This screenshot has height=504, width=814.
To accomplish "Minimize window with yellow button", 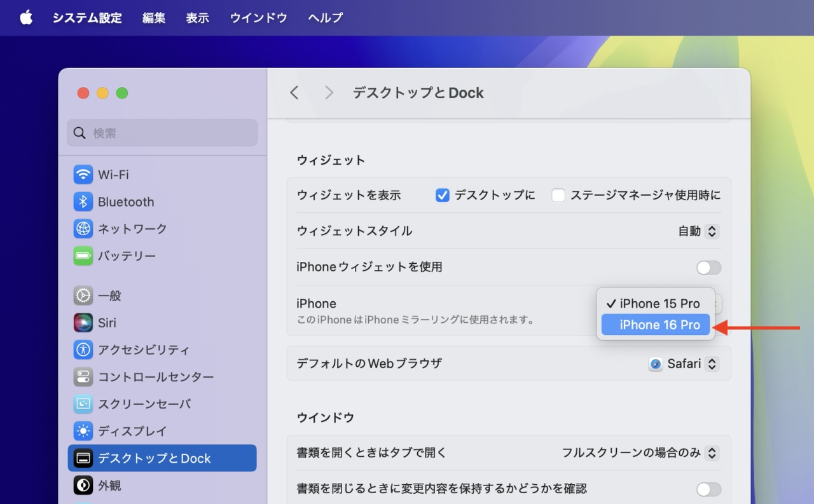I will coord(102,93).
